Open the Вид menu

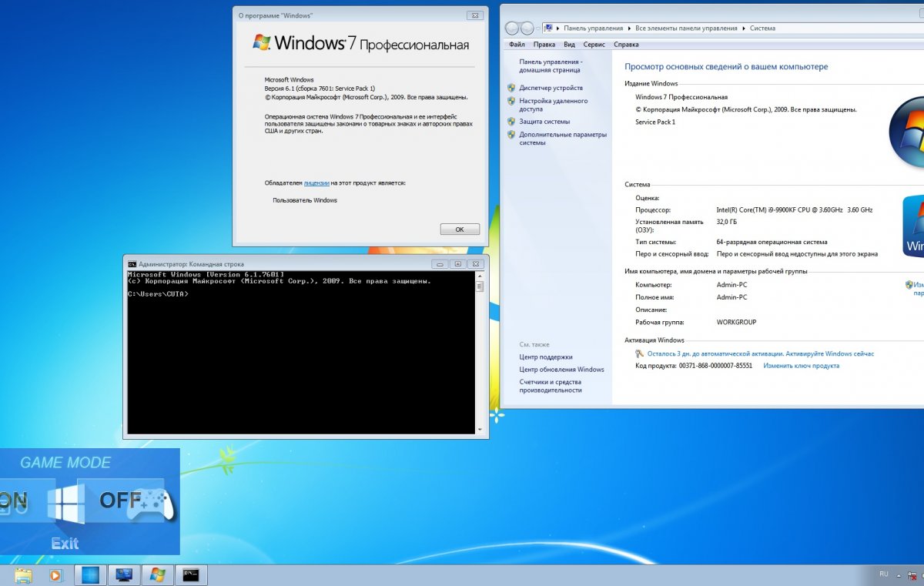pyautogui.click(x=570, y=45)
